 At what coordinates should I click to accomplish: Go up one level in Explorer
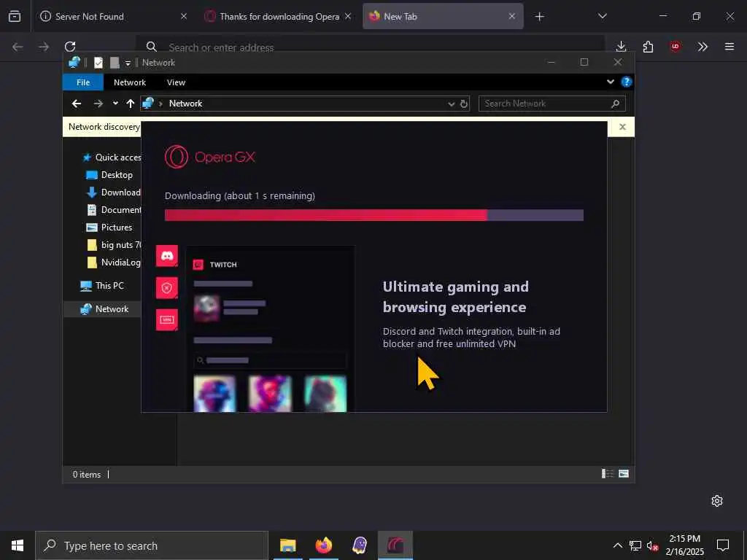point(131,104)
